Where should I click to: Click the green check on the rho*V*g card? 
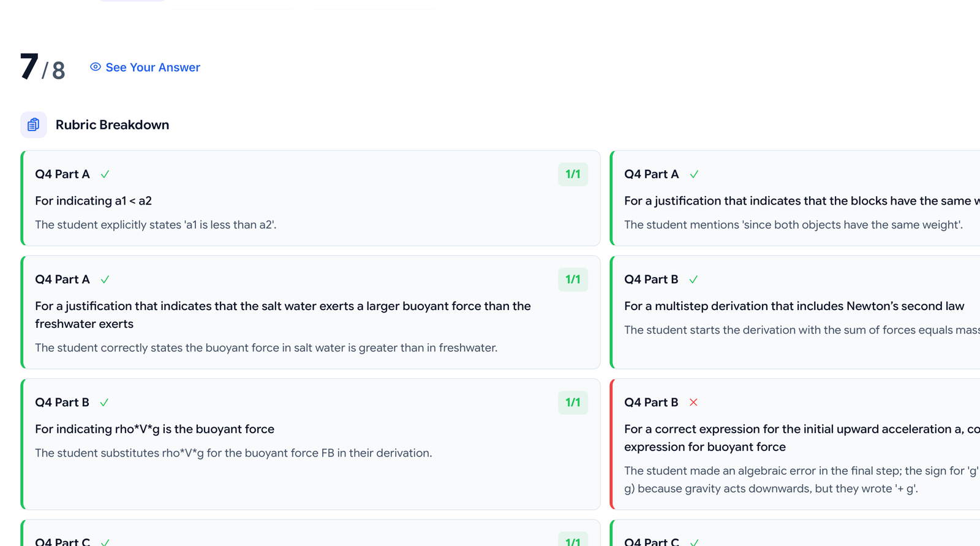click(104, 403)
